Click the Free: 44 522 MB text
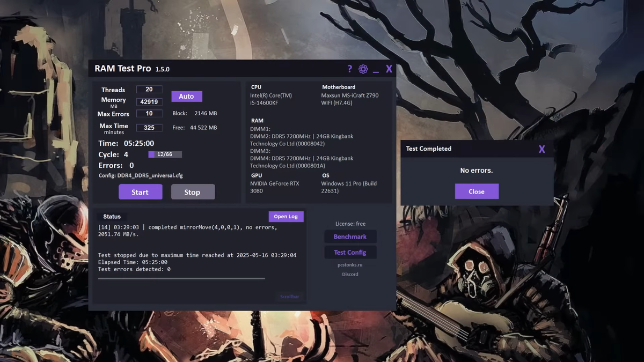Screen dimensions: 644x362 [x=195, y=128]
